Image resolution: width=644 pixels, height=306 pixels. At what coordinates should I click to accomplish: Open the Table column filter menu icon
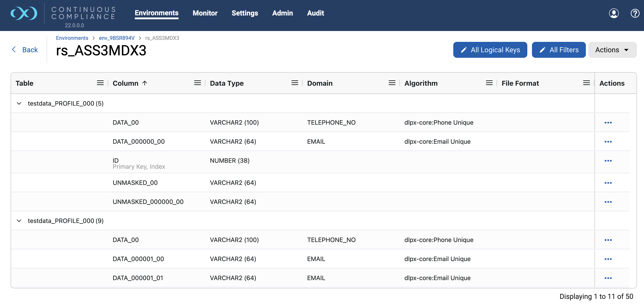pos(100,83)
